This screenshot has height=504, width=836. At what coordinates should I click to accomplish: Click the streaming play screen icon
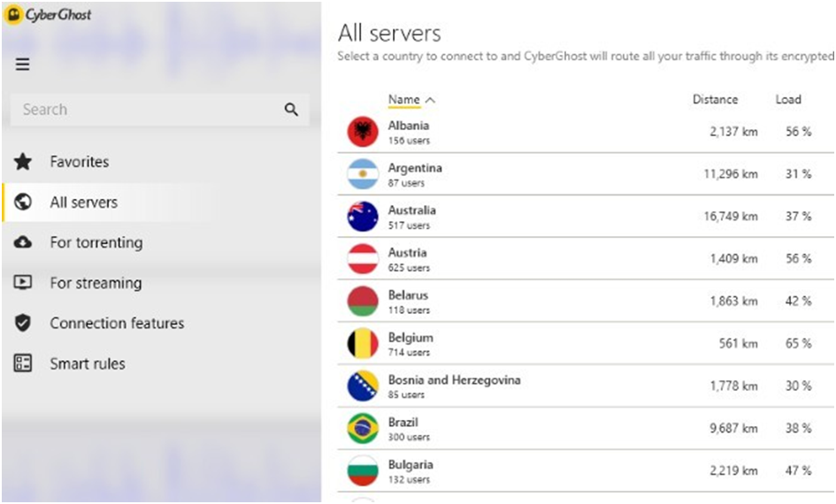23,283
